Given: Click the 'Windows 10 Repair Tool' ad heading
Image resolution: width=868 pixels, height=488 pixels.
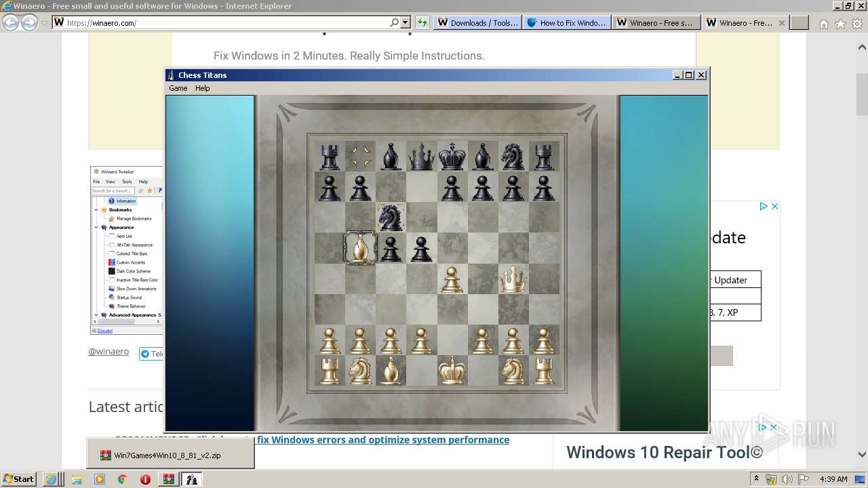Looking at the screenshot, I should [664, 452].
